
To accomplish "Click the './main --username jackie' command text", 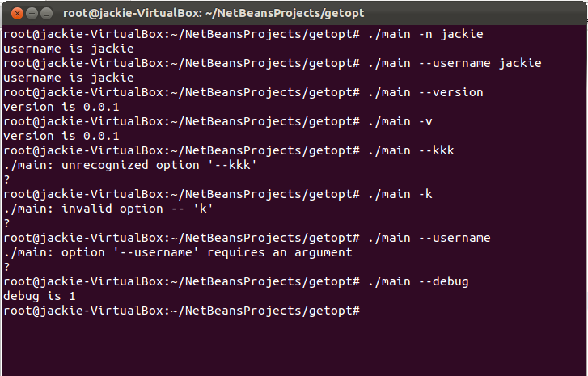I will point(454,63).
